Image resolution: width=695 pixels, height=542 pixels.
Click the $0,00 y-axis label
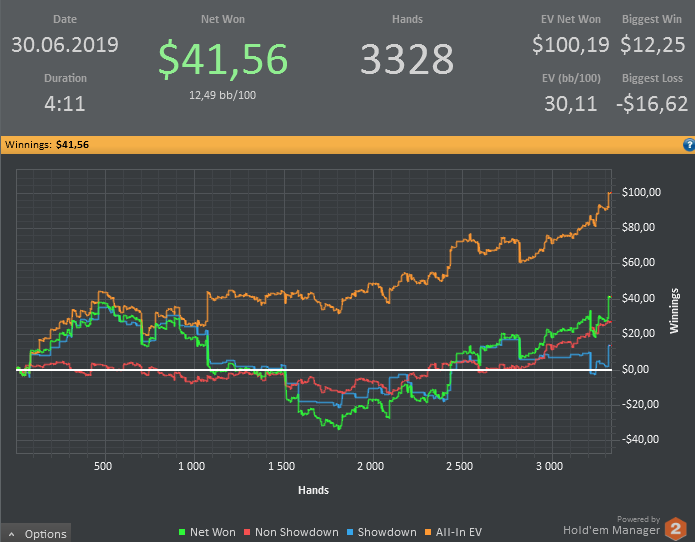[635, 369]
